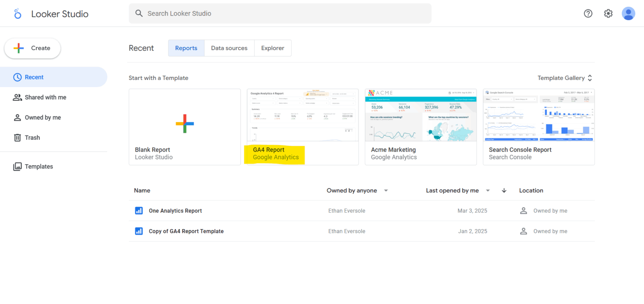
Task: Open the Copy of GA4 Report Template
Action: pos(186,231)
